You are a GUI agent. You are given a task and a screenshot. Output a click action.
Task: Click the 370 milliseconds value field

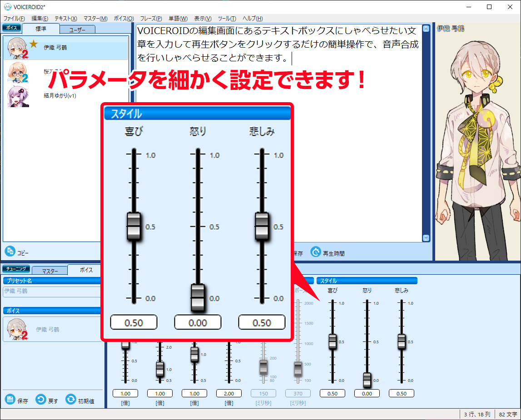click(x=298, y=394)
